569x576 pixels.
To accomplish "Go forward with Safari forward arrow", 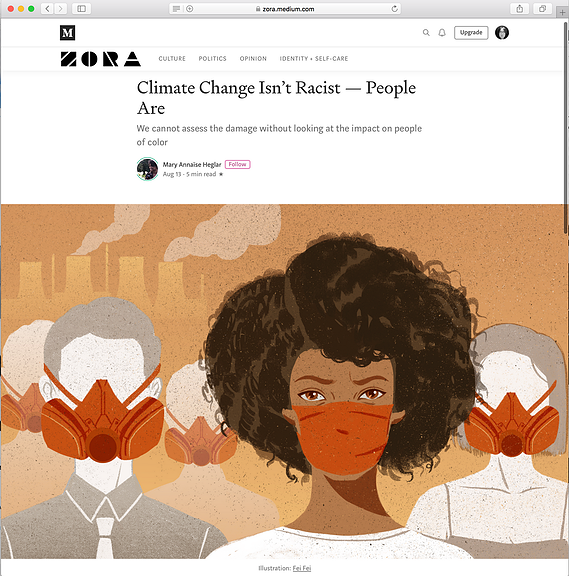I will [x=61, y=9].
